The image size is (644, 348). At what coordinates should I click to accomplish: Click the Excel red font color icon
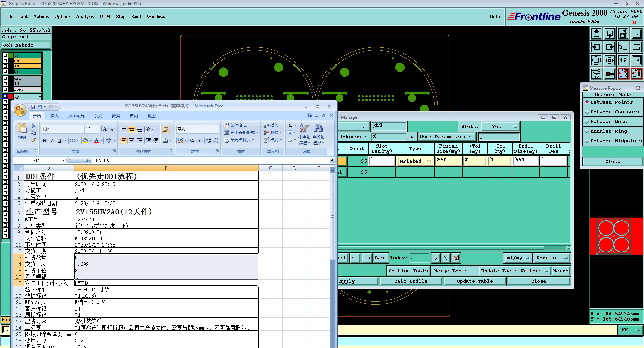click(x=96, y=141)
